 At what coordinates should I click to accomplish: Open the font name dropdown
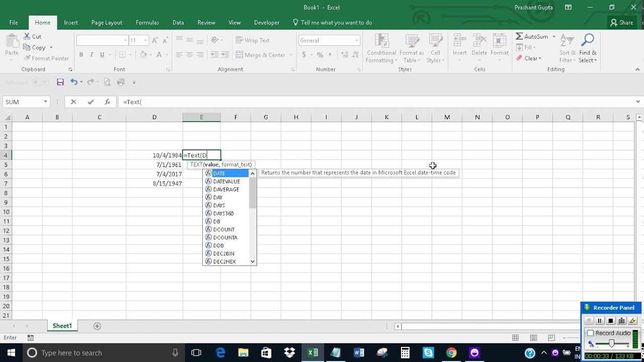125,40
